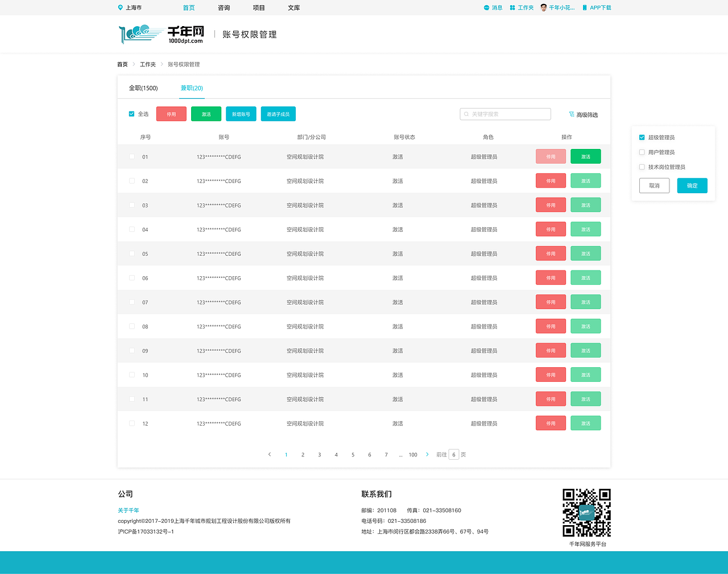Click the 首页 breadcrumb link
The image size is (728, 574).
pos(122,64)
